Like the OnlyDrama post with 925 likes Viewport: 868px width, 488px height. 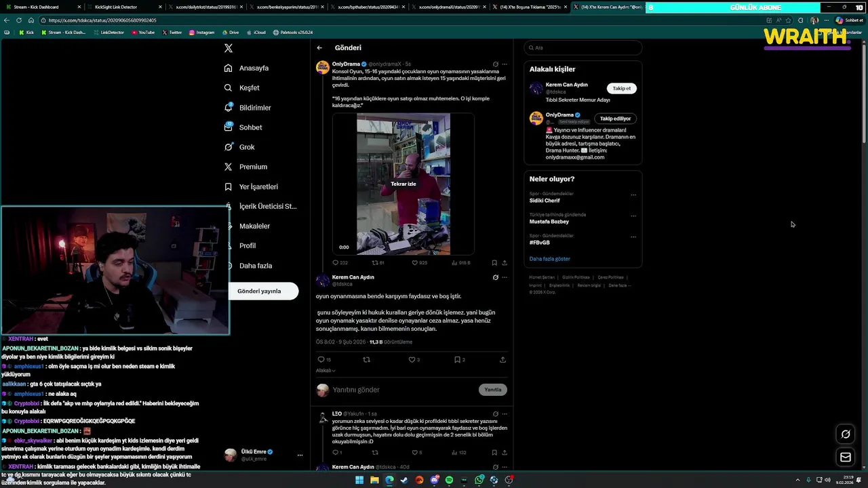[x=420, y=262]
